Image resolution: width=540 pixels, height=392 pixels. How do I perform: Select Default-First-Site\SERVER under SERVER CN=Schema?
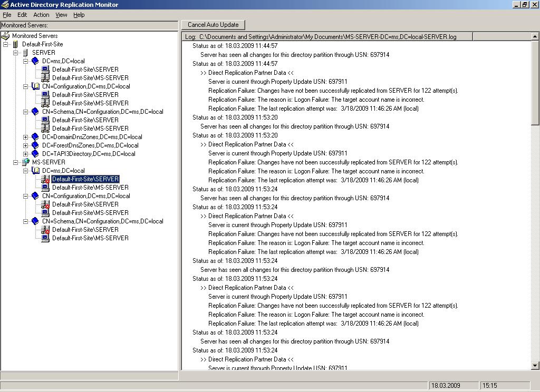point(85,120)
